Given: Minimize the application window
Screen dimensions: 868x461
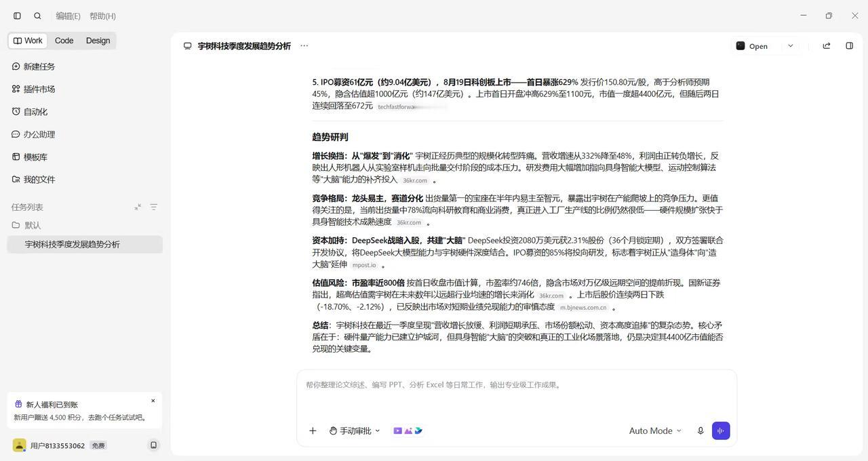Looking at the screenshot, I should (803, 16).
